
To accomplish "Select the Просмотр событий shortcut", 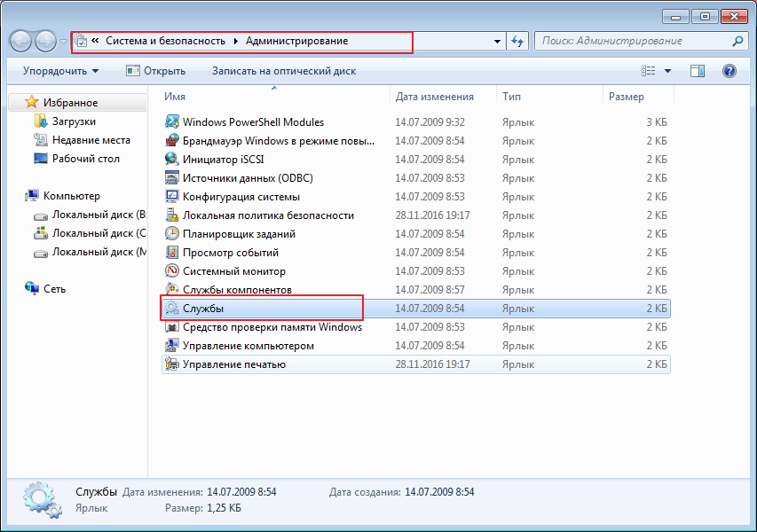I will pyautogui.click(x=230, y=253).
